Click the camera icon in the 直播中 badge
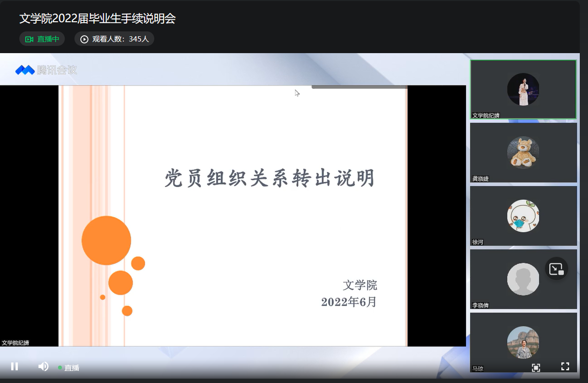This screenshot has height=383, width=588. 29,39
